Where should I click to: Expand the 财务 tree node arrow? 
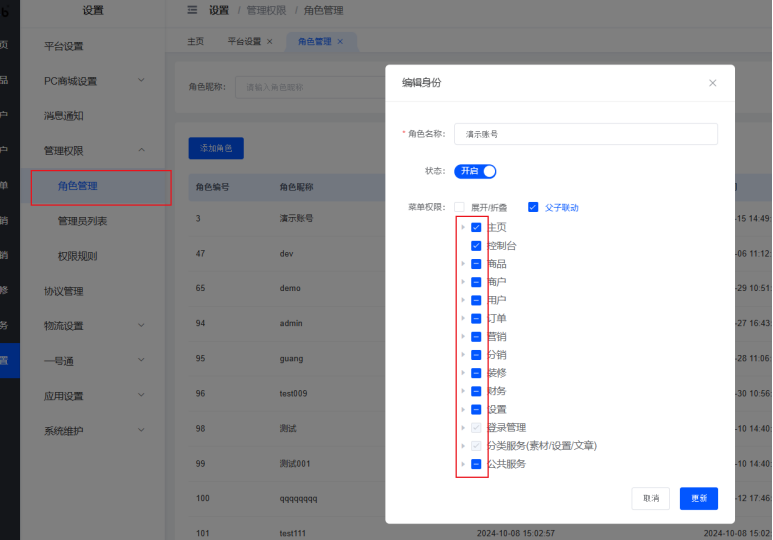click(463, 391)
